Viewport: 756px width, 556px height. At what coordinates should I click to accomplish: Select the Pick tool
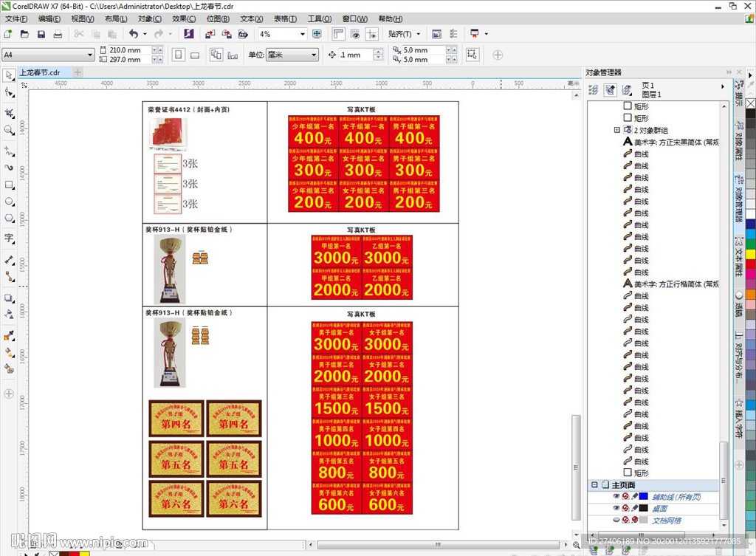(9, 75)
